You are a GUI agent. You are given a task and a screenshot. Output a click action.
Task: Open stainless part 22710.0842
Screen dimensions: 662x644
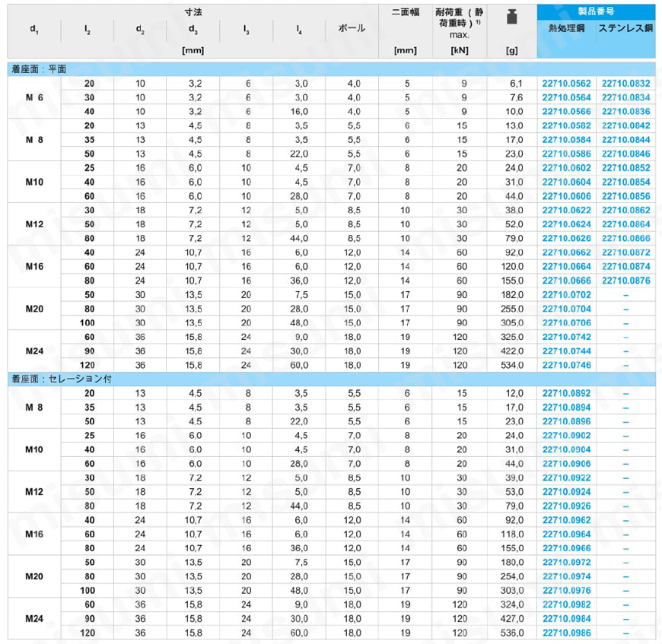click(626, 125)
